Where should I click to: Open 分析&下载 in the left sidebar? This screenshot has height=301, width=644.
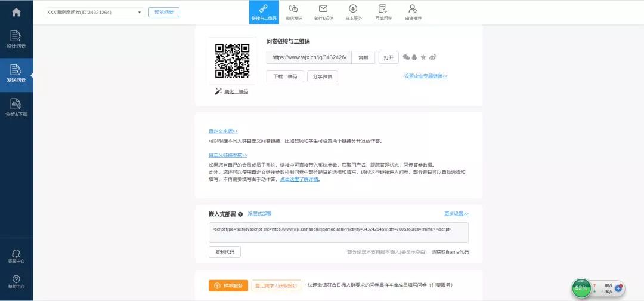point(17,107)
